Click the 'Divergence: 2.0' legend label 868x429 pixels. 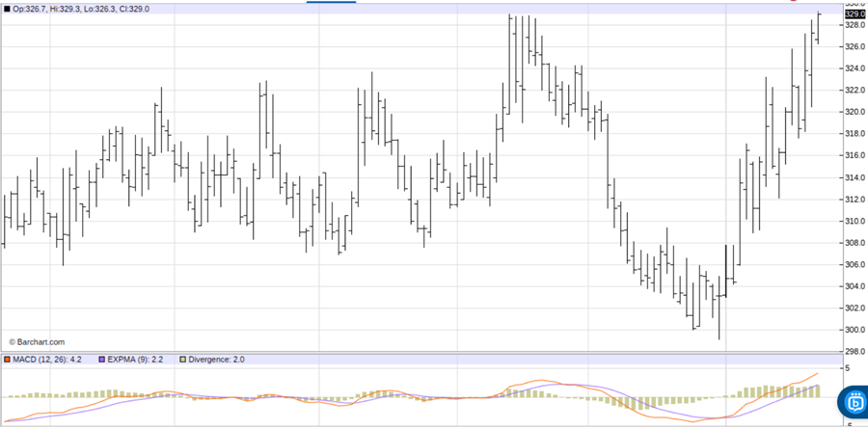tap(216, 360)
